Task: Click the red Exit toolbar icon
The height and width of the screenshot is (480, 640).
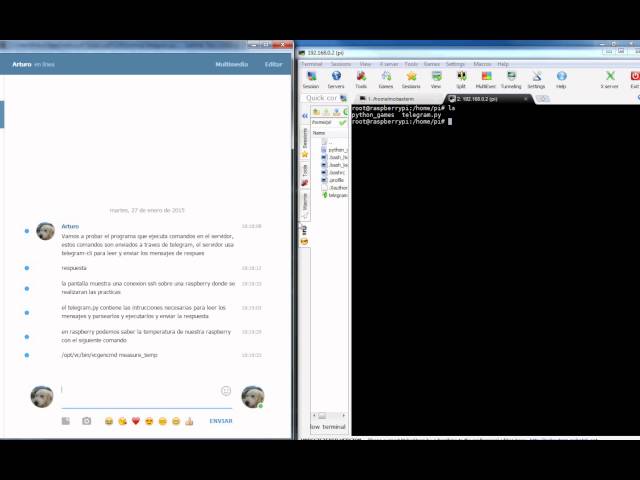Action: 635,80
